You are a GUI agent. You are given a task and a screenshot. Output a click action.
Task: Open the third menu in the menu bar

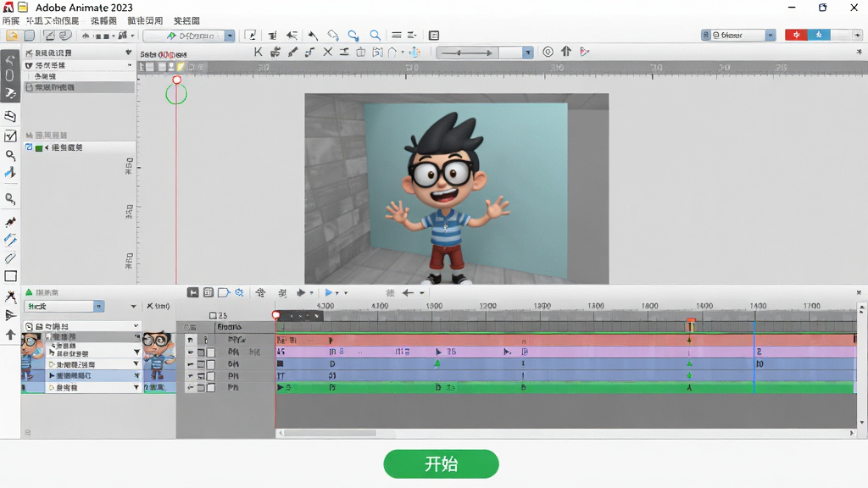(x=103, y=20)
